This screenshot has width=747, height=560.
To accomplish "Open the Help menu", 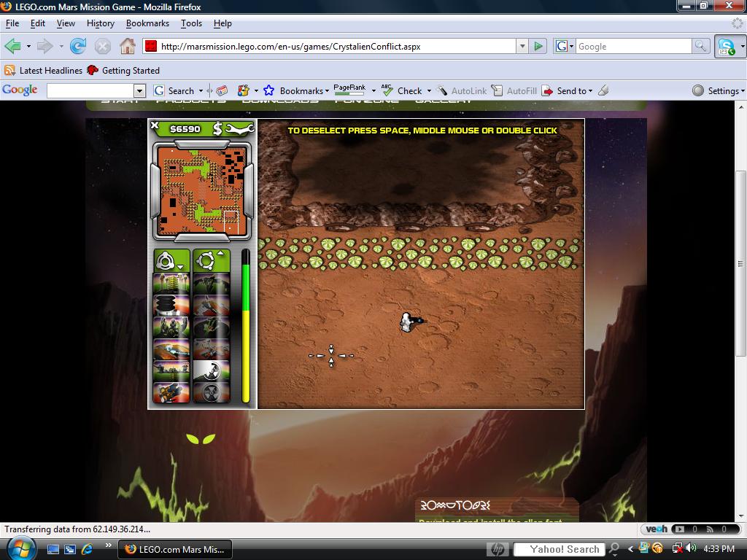I will point(222,23).
